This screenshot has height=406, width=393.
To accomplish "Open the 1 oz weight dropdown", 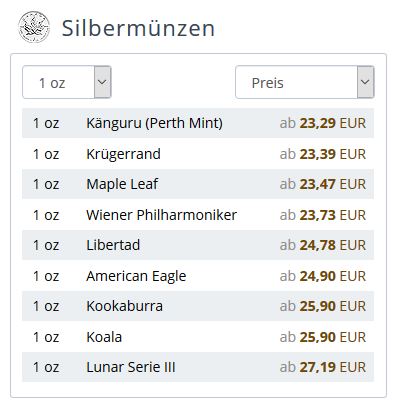I will (x=67, y=82).
